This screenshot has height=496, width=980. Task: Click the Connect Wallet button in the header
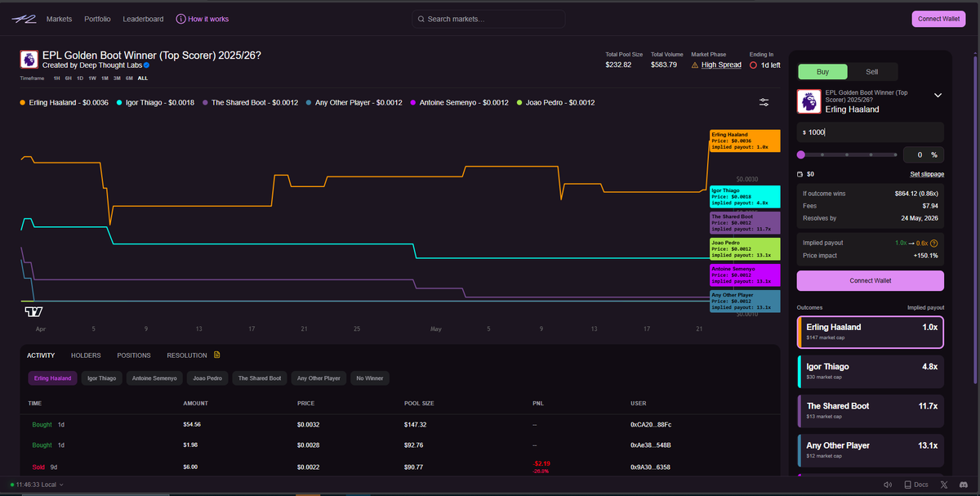(x=938, y=19)
